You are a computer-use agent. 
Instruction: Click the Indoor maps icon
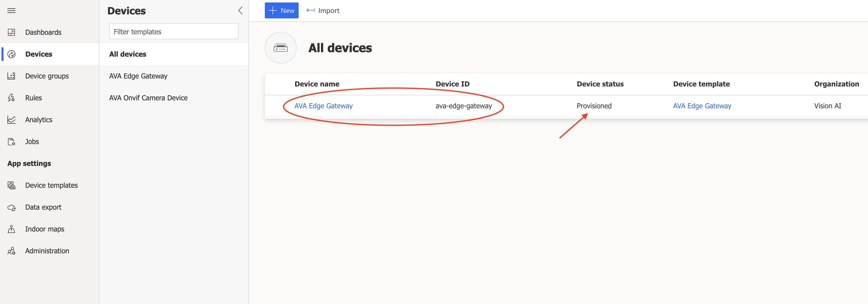tap(11, 229)
